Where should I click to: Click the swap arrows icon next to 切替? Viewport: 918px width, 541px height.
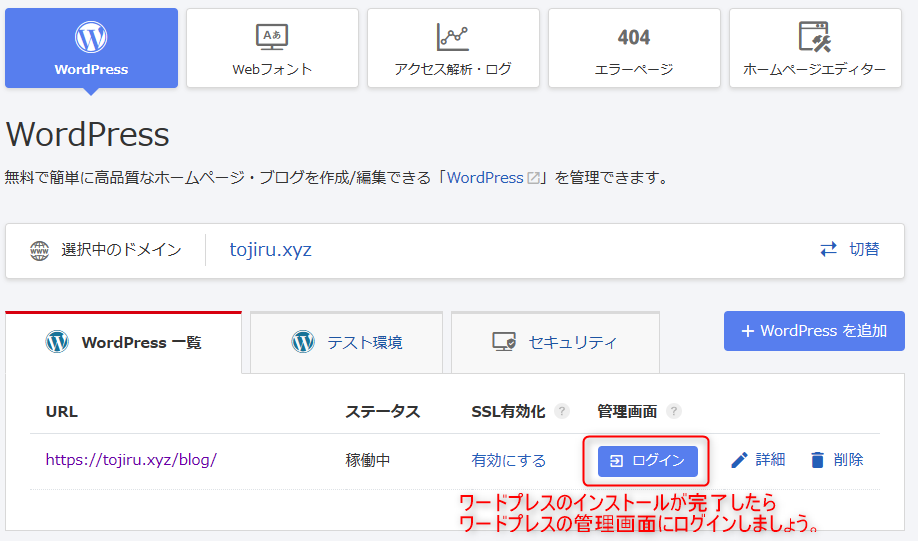coord(828,249)
